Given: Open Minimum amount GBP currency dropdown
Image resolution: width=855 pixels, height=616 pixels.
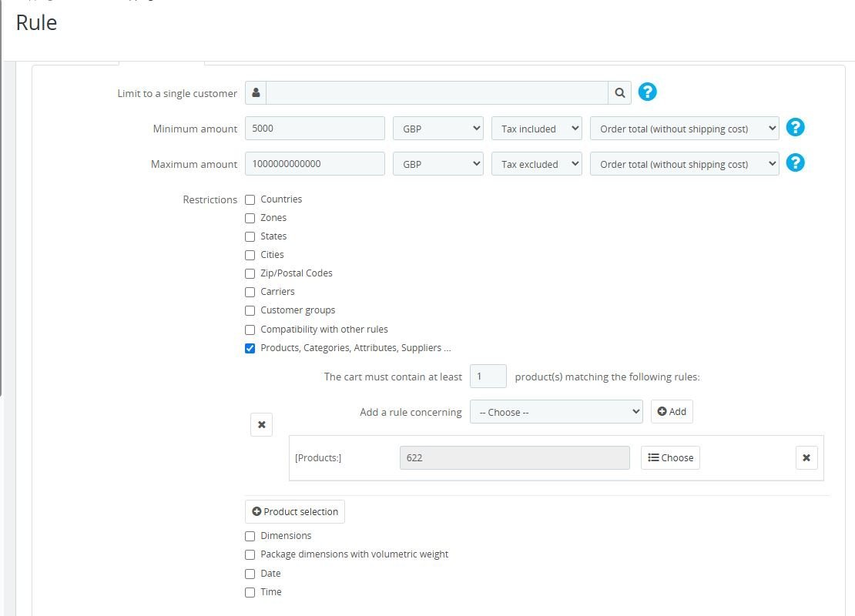Looking at the screenshot, I should (438, 129).
